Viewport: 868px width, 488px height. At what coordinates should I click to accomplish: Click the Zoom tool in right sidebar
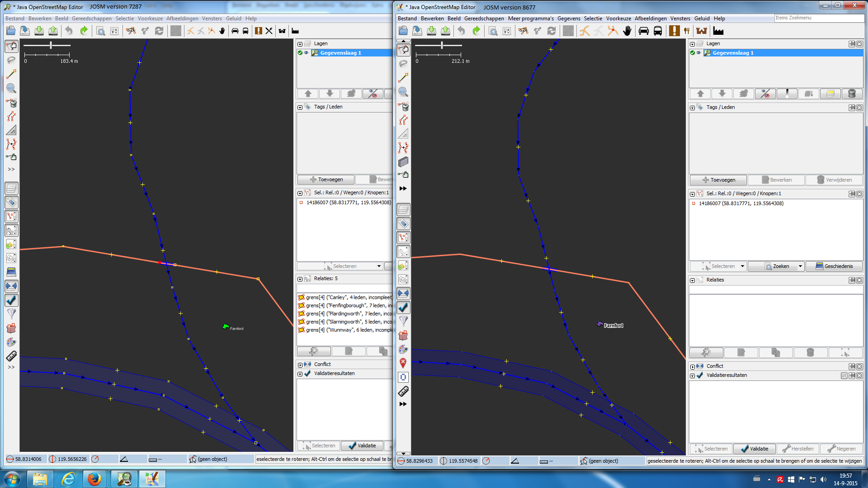403,92
